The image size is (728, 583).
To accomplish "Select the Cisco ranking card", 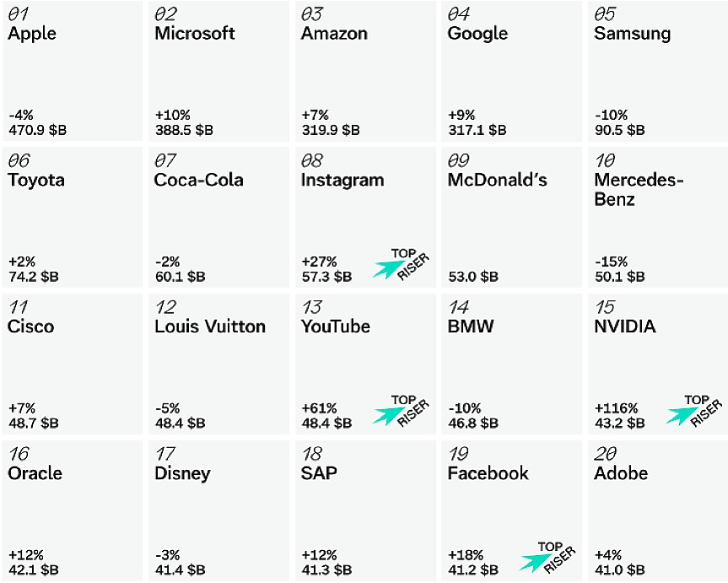I will [73, 364].
